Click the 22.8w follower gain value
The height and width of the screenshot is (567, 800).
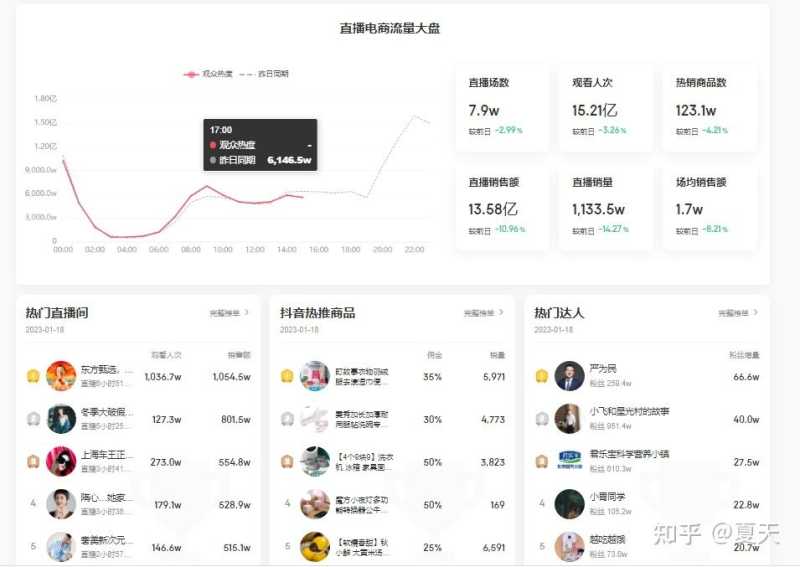coord(746,505)
